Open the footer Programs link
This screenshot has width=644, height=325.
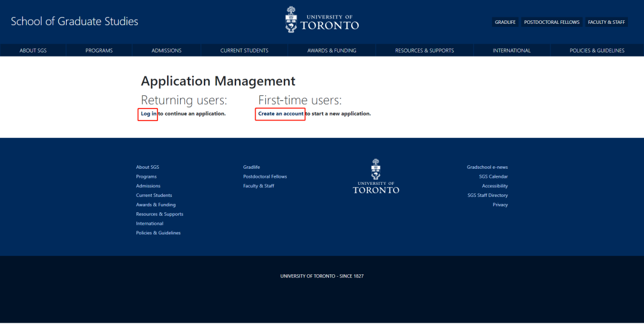click(x=146, y=177)
